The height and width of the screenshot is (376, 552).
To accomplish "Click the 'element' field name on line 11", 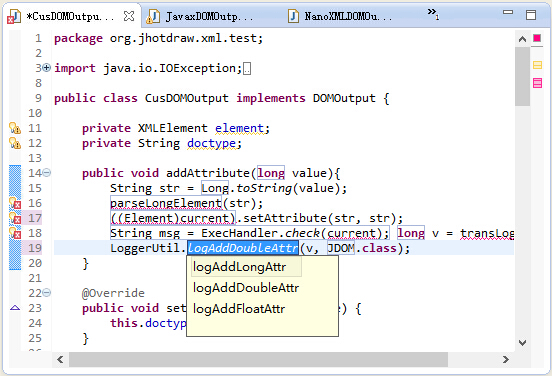I will pyautogui.click(x=239, y=128).
